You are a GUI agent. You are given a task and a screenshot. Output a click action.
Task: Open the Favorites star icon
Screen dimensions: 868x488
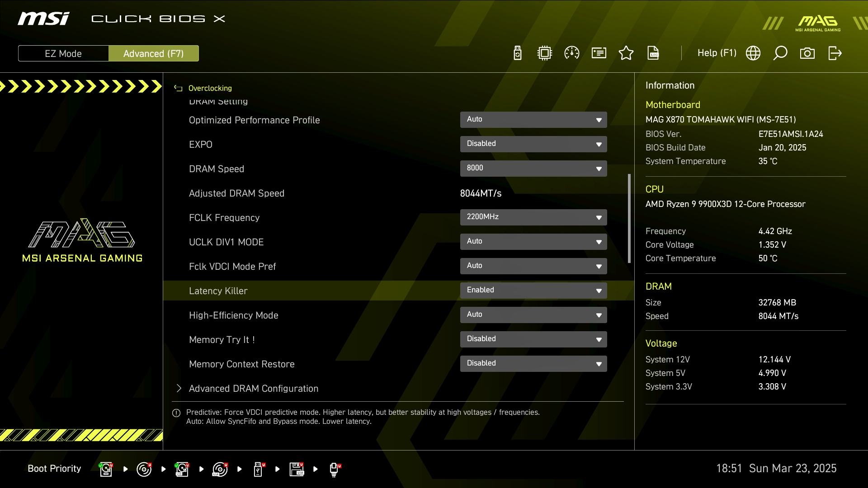tap(626, 53)
